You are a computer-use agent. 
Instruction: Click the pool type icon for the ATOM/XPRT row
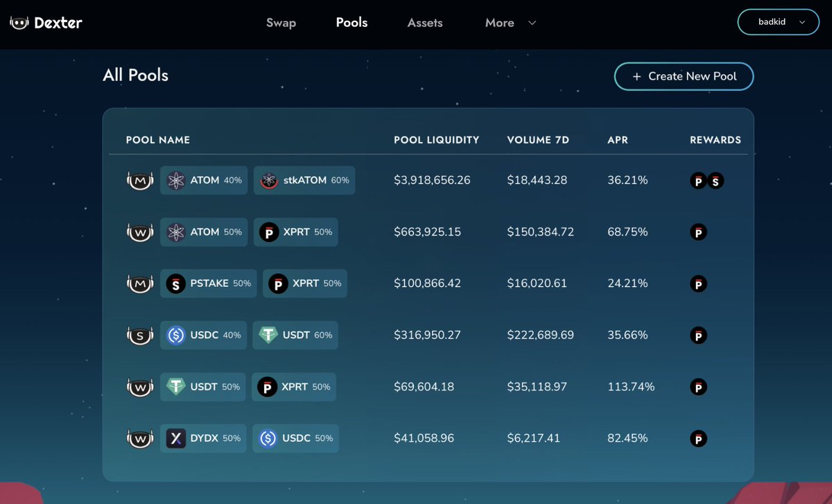[x=139, y=232]
